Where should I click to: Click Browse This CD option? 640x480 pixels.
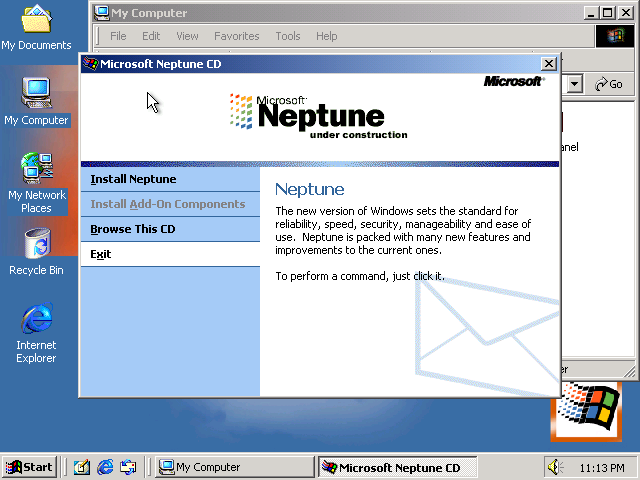pyautogui.click(x=170, y=229)
